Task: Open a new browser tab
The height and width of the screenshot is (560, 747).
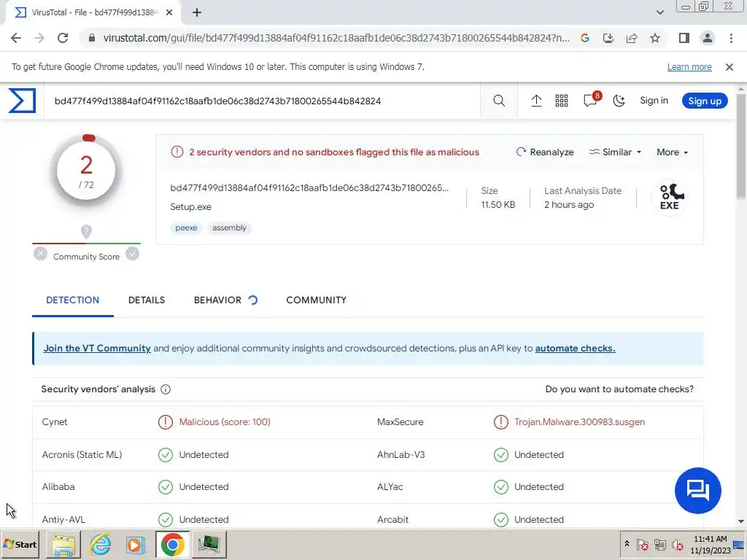Action: [197, 13]
